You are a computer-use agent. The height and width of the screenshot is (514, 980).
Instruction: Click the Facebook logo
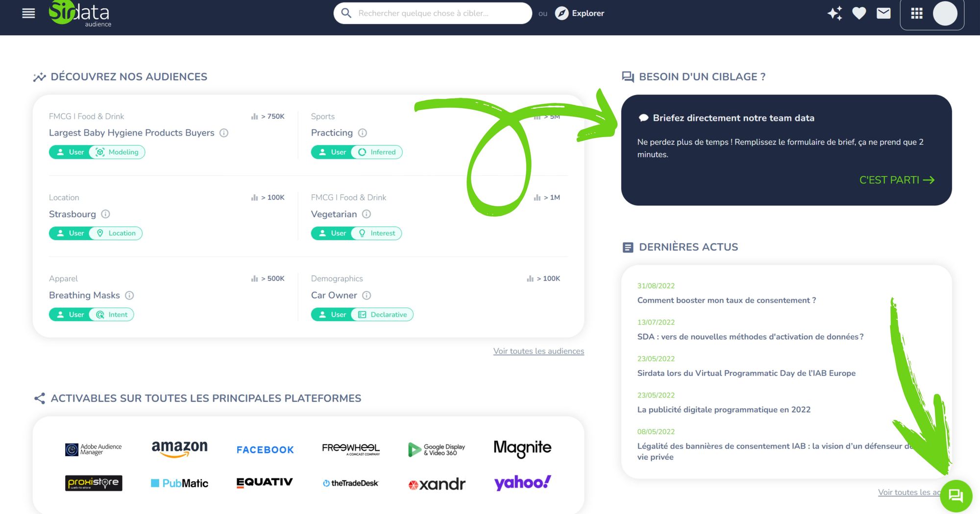(265, 450)
